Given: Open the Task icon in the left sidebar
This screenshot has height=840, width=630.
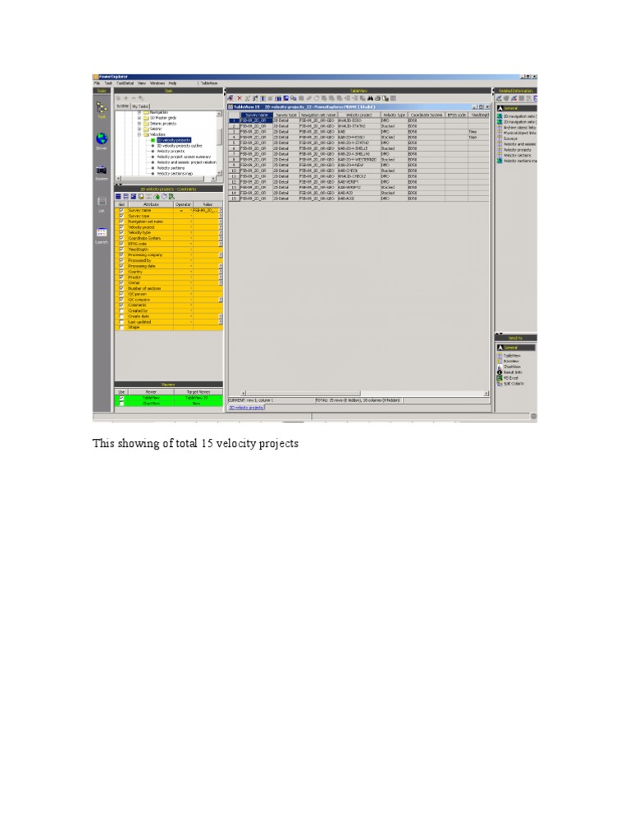Looking at the screenshot, I should (101, 109).
